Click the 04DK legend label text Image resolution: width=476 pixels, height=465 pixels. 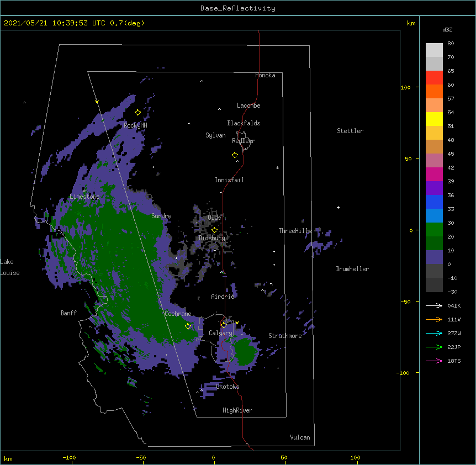(x=454, y=305)
